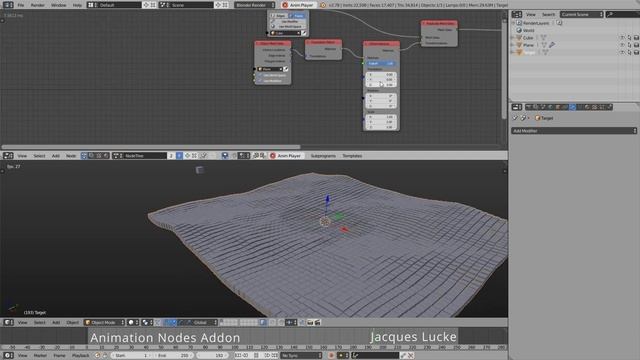This screenshot has width=640, height=360.
Task: Open the 3D viewport editor type icon
Action: [x=8, y=322]
